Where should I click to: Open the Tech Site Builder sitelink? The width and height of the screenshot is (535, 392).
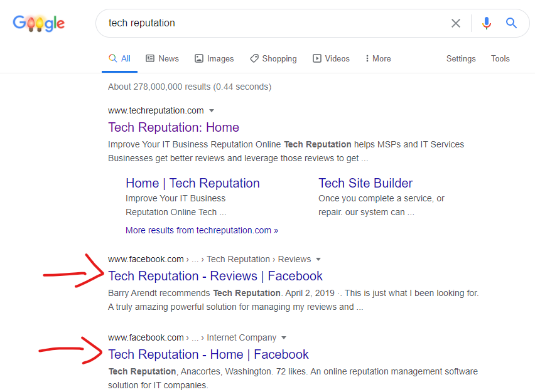365,183
